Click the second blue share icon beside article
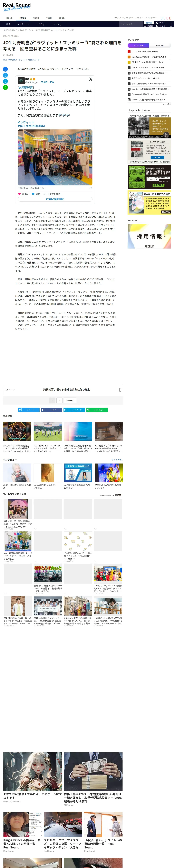 [5, 75]
